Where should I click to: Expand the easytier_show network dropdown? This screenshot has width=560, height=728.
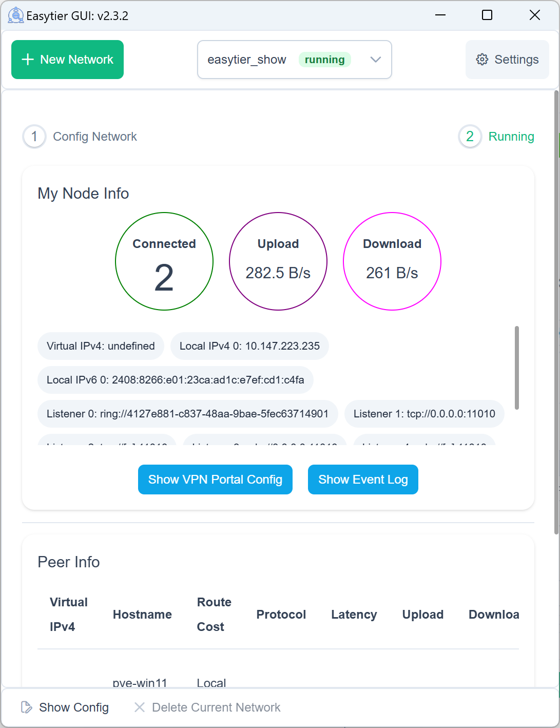click(375, 60)
